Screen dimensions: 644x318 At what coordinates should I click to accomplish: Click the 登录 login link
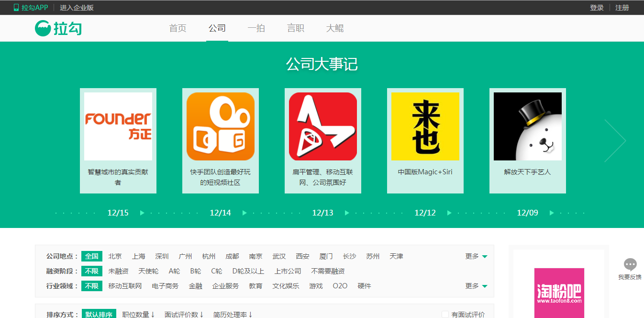[597, 8]
